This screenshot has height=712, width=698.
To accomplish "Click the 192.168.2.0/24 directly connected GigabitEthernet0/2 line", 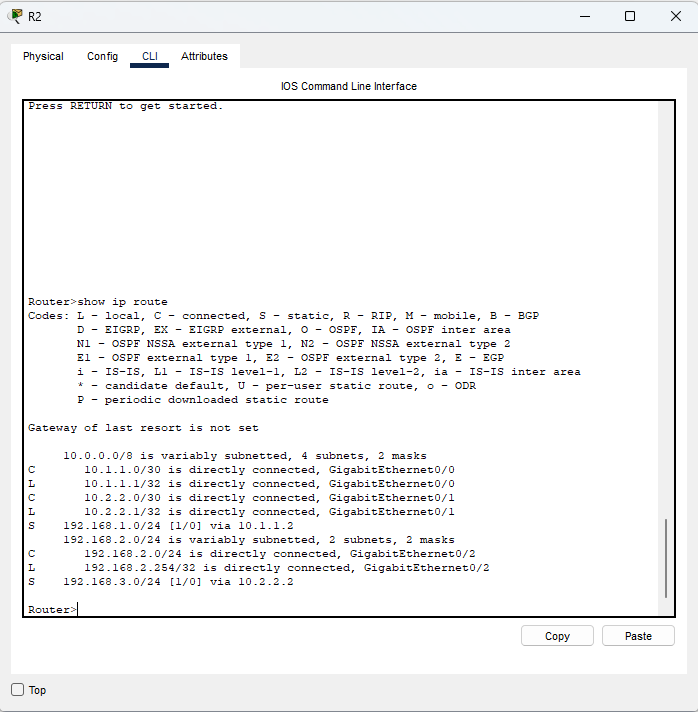I will coord(252,554).
